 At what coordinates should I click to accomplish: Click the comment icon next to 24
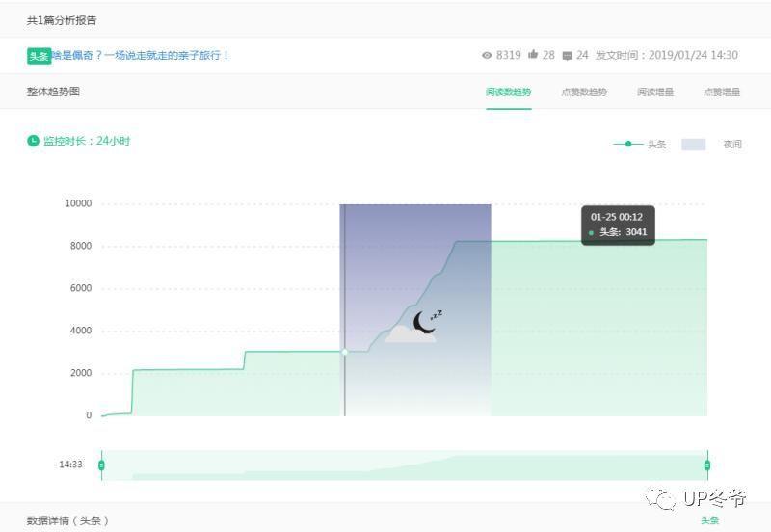coord(567,56)
